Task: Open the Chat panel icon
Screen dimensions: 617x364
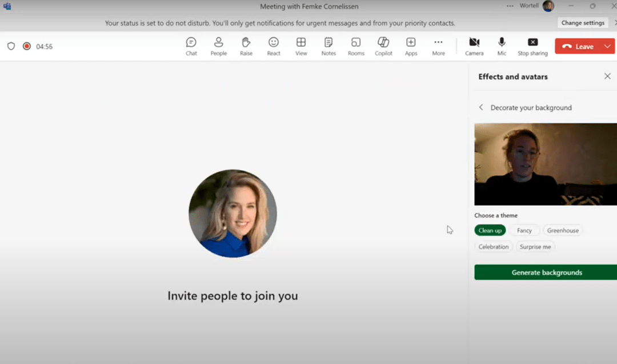Action: [191, 46]
